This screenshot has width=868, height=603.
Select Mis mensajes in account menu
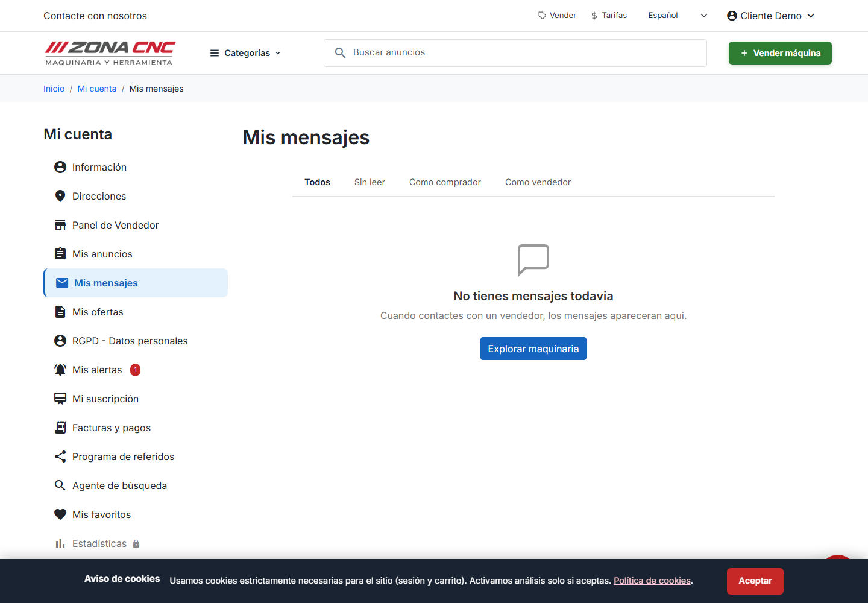136,283
